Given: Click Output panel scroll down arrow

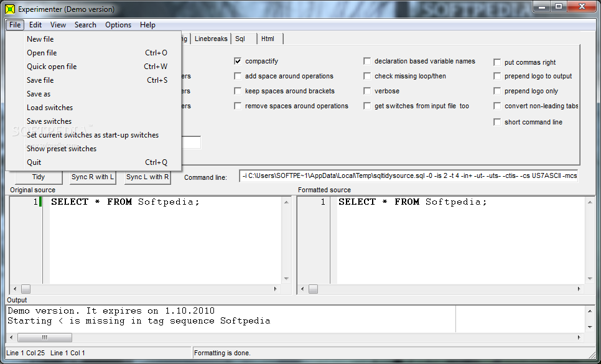Looking at the screenshot, I should [590, 327].
